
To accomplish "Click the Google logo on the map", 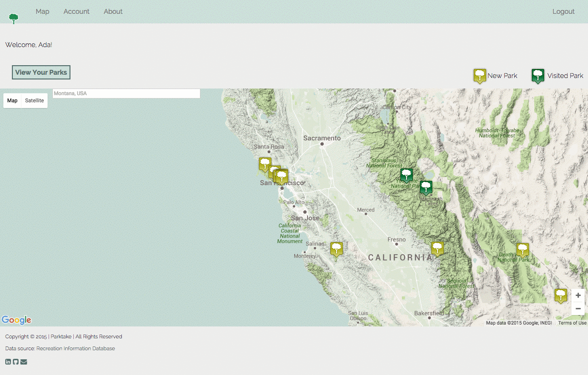I will (16, 320).
